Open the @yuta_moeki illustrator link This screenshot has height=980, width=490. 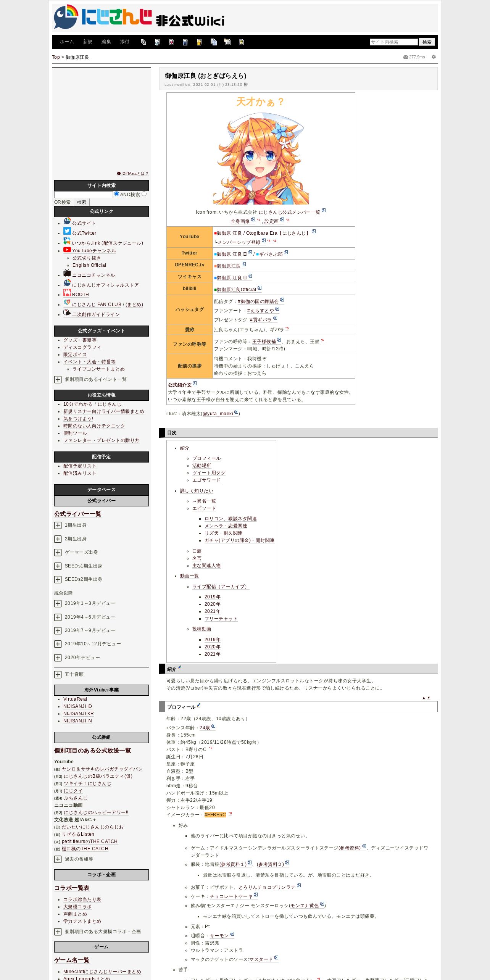(218, 414)
